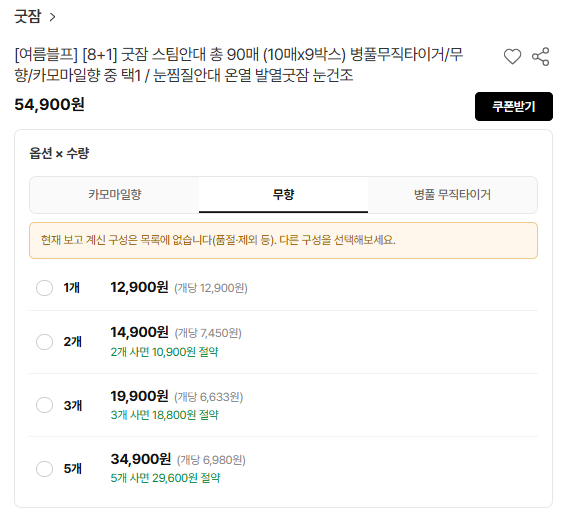This screenshot has height=521, width=574.
Task: Open the 굿잠 brand chevron arrow
Action: 53,17
